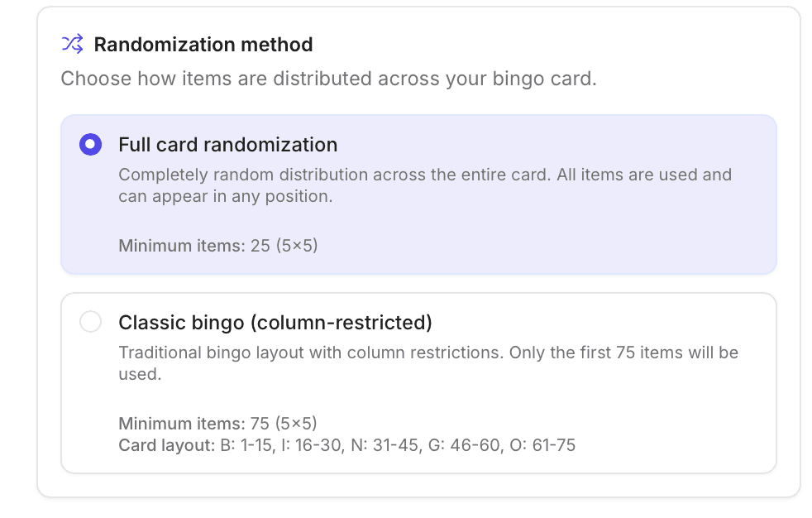Viewport: 812px width, 518px height.
Task: Click the Classic bingo (column-restricted) label text
Action: (275, 322)
